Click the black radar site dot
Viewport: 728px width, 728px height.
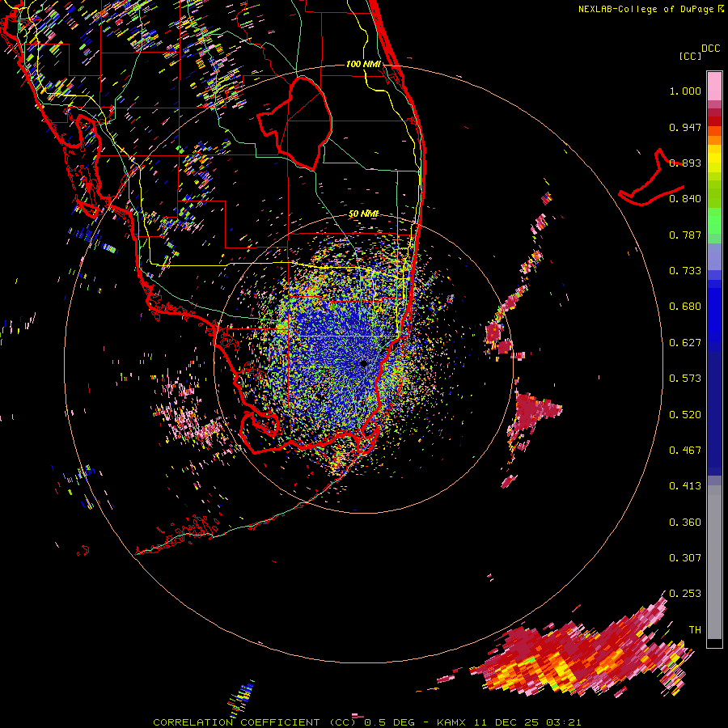[363, 363]
